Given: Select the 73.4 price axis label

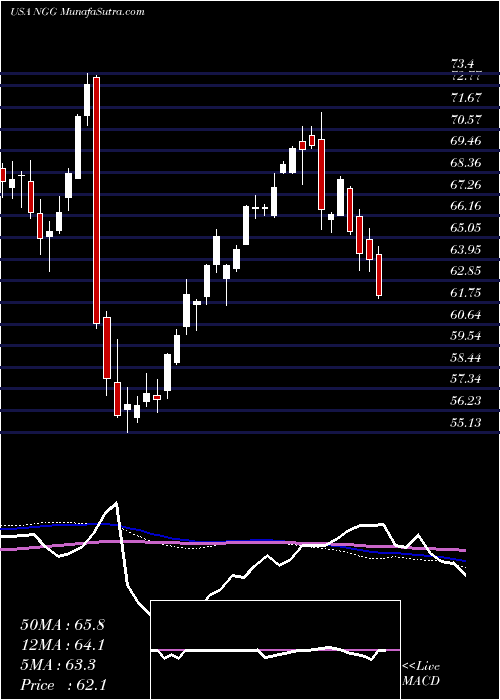Looking at the screenshot, I should click(x=464, y=64).
